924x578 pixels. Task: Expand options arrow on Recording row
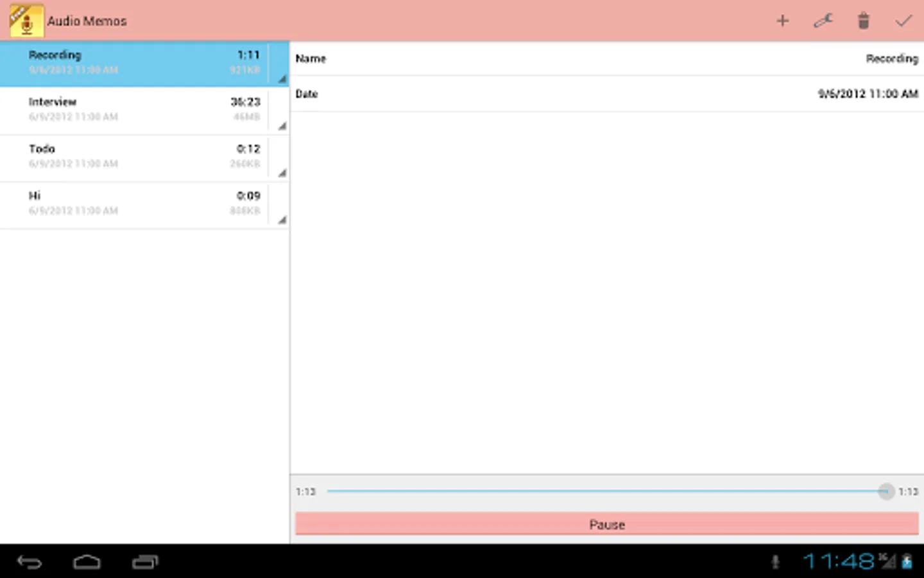click(x=282, y=79)
